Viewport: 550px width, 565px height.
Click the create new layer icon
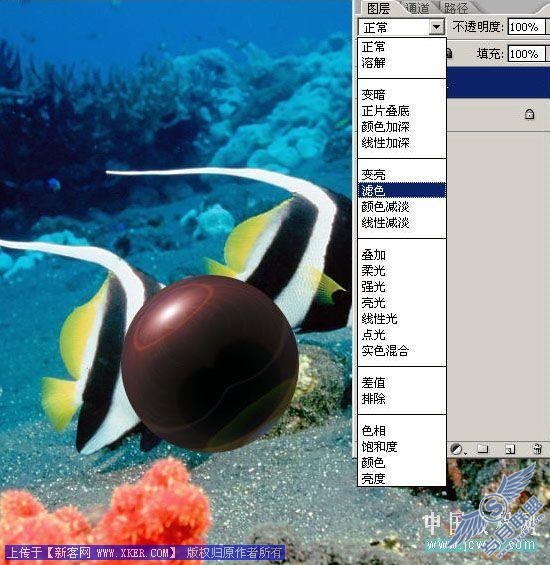click(x=510, y=449)
